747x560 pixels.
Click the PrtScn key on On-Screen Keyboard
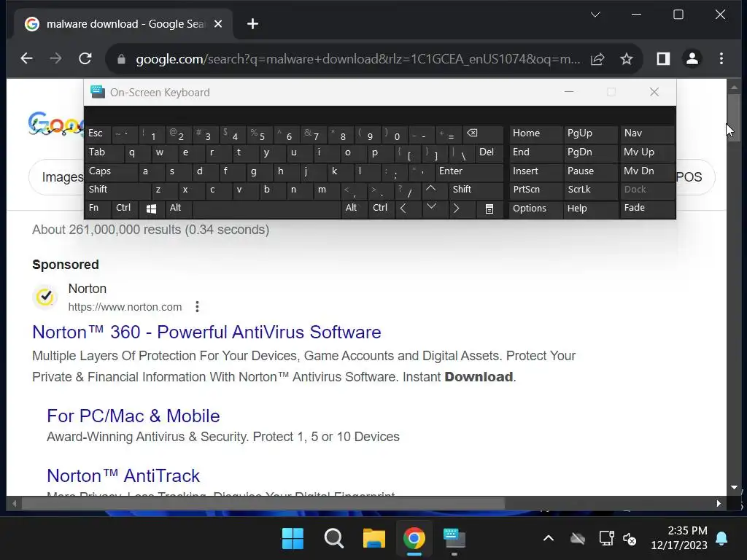coord(536,190)
